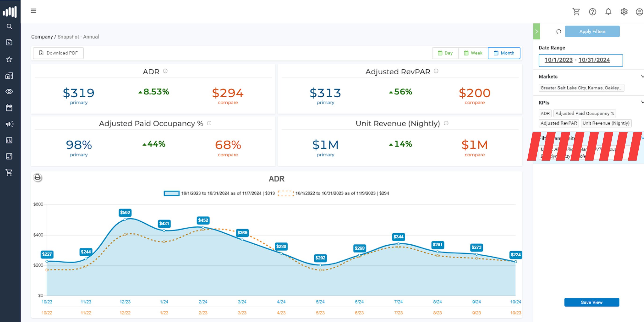This screenshot has width=644, height=322.
Task: Click the Download PDF button
Action: [58, 53]
